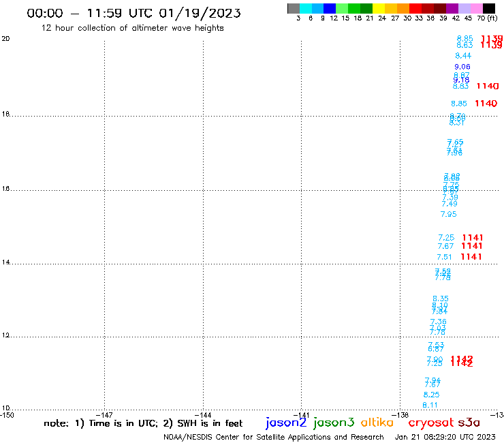Click the jason2 satellite legend label

[286, 423]
